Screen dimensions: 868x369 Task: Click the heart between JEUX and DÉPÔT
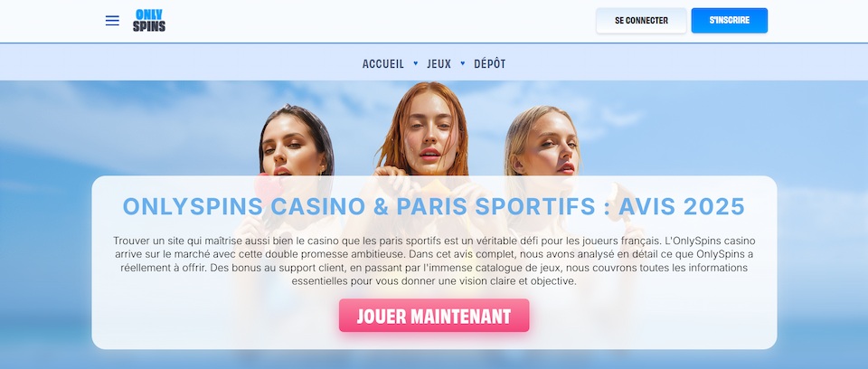click(x=463, y=63)
